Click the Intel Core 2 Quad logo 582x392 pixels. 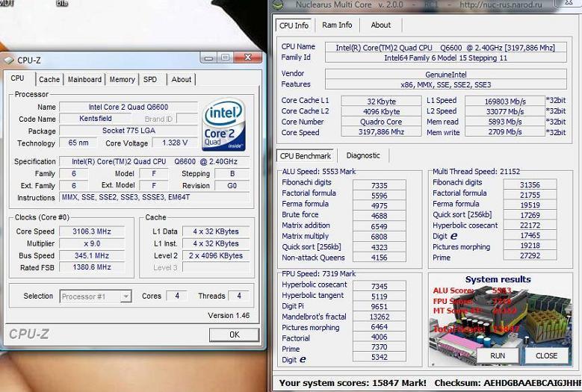click(224, 124)
